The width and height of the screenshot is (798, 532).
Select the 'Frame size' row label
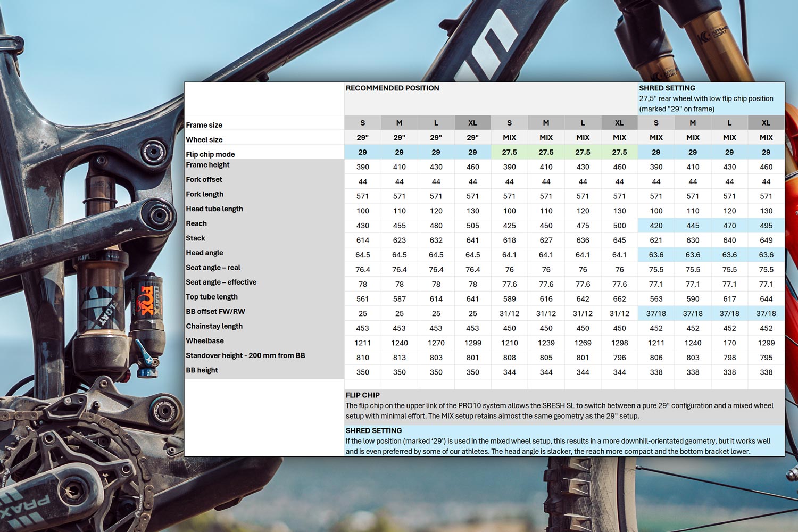click(204, 125)
